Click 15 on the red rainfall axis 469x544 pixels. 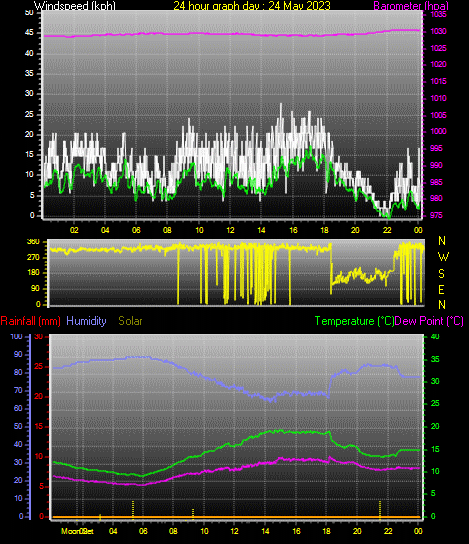point(39,426)
